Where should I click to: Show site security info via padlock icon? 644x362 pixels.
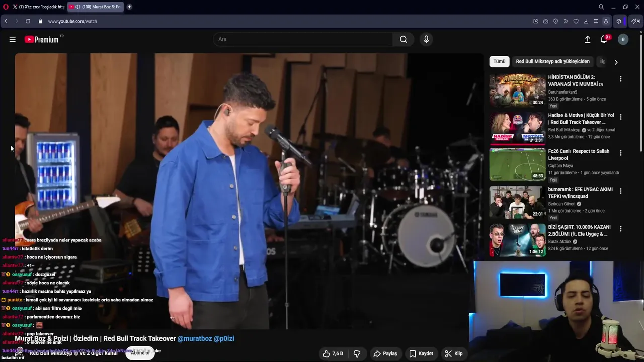click(40, 21)
